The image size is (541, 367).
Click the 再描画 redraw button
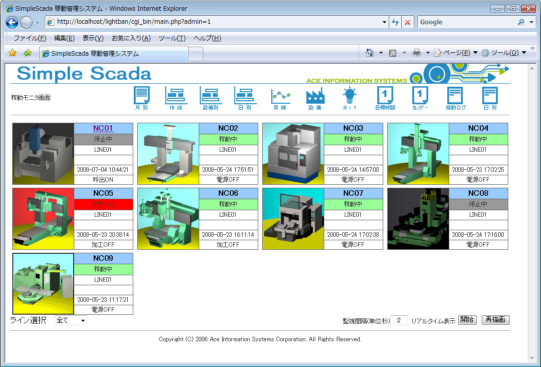point(495,320)
